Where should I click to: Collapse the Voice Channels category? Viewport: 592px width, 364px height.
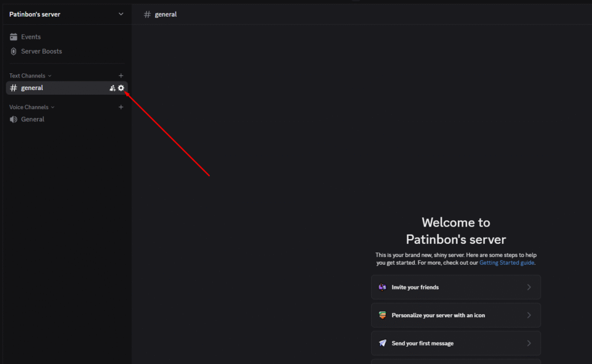[32, 107]
